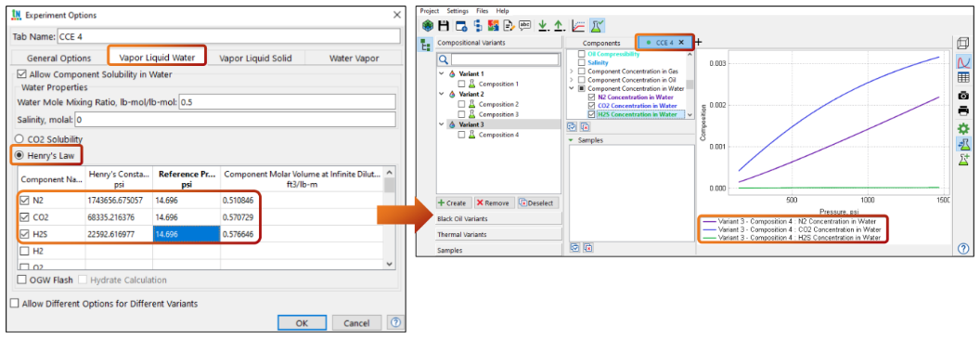Screen dimensions: 980x339
Task: Click the green download arrow icon
Action: [x=543, y=26]
